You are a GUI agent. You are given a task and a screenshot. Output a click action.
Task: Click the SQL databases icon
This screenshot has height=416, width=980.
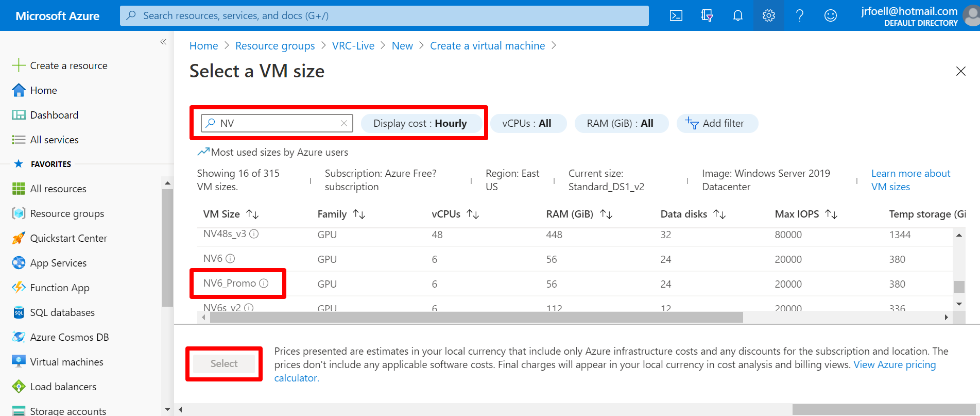[19, 312]
